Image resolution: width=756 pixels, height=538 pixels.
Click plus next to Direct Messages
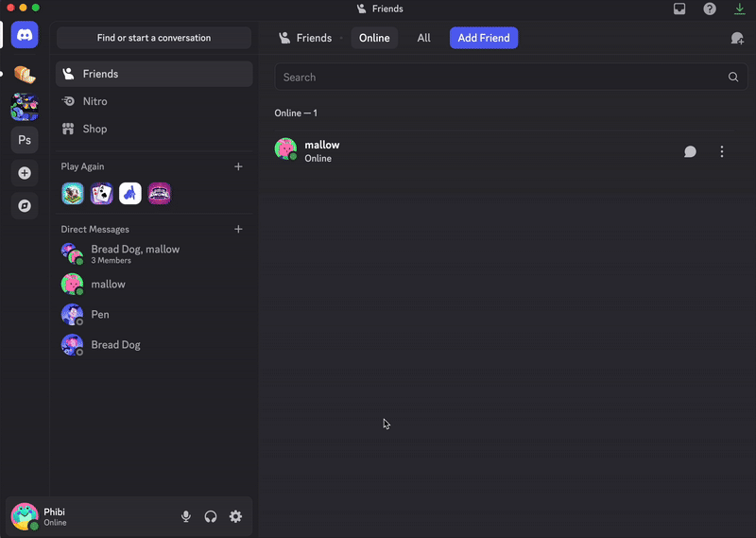click(238, 229)
